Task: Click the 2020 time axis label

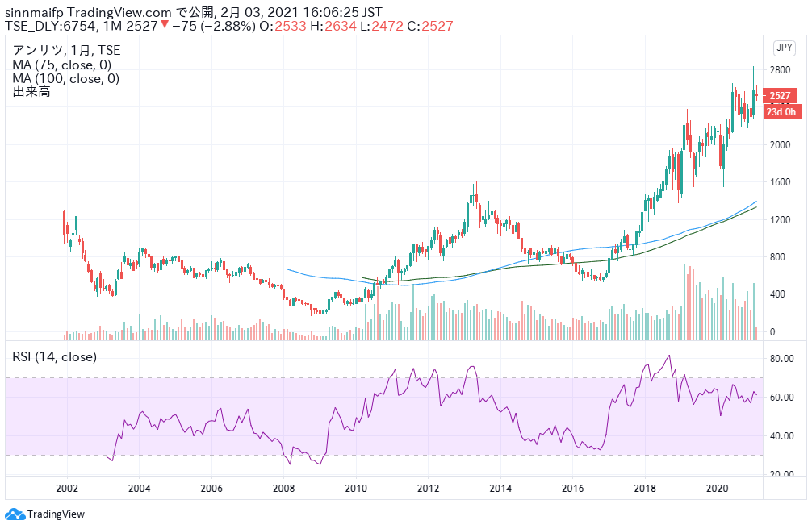Action: coord(718,488)
